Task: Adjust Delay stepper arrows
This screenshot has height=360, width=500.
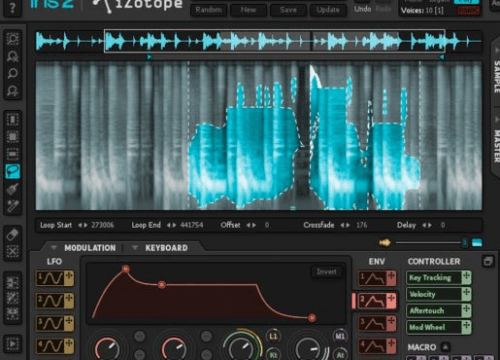Action: click(x=427, y=225)
